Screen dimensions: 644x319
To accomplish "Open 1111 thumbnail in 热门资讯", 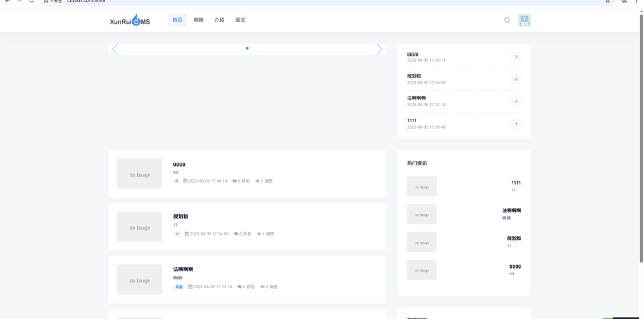I will click(422, 187).
